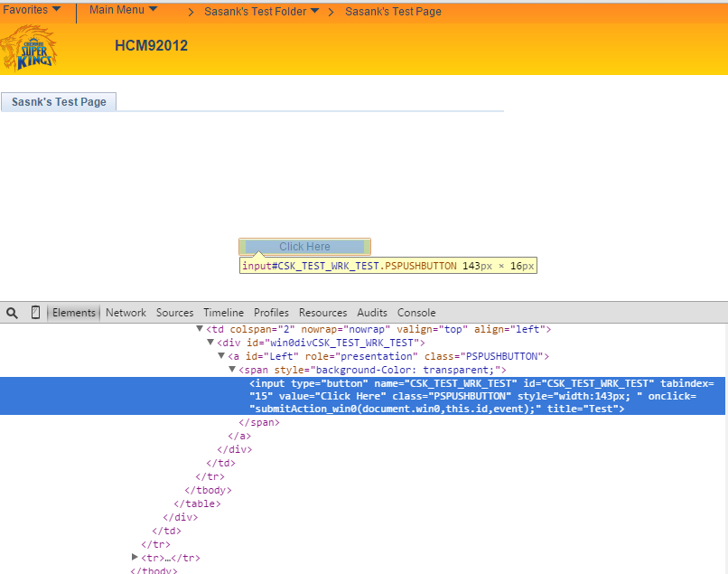The width and height of the screenshot is (728, 574).
Task: Select the closing </table> tag line
Action: pos(197,503)
